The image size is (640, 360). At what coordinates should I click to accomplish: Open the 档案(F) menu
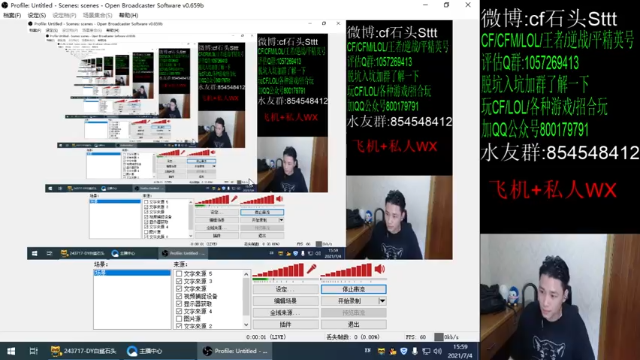click(x=12, y=15)
